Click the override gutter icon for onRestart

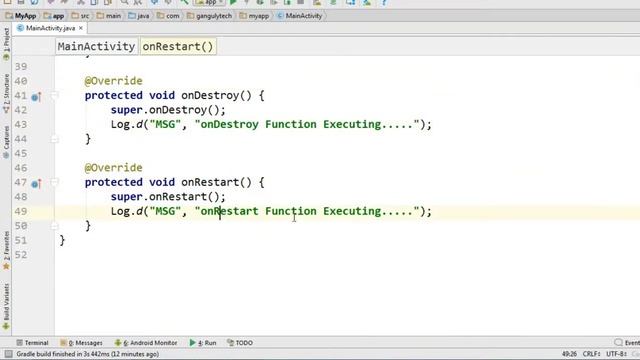tap(36, 184)
